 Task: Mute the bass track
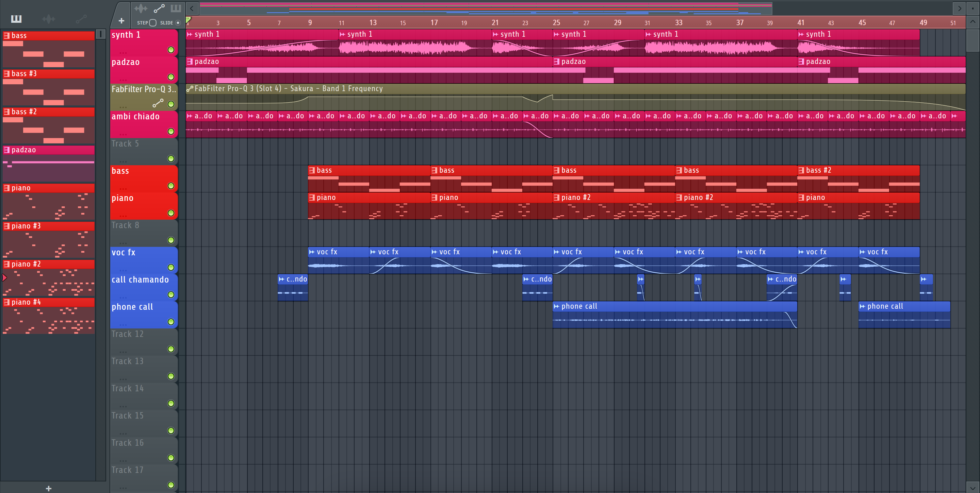(171, 186)
